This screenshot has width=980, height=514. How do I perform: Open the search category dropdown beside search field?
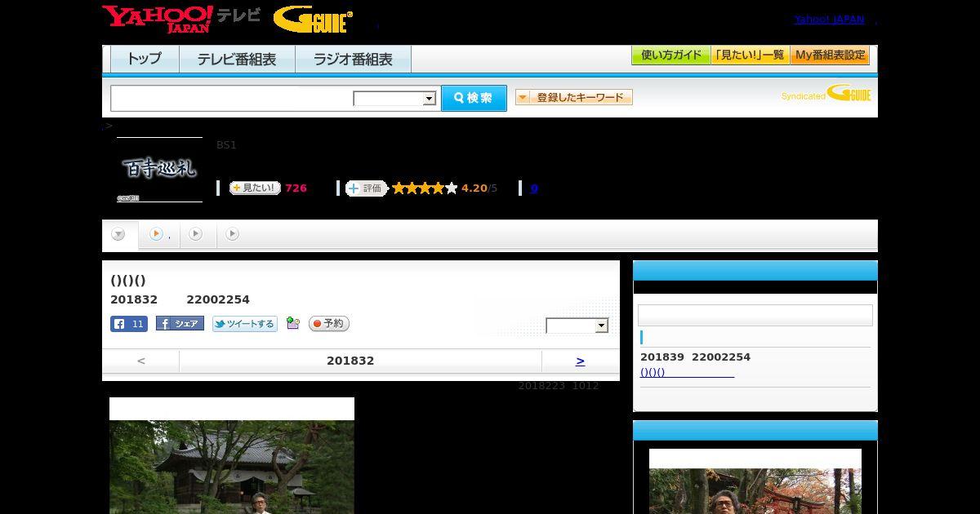(394, 99)
